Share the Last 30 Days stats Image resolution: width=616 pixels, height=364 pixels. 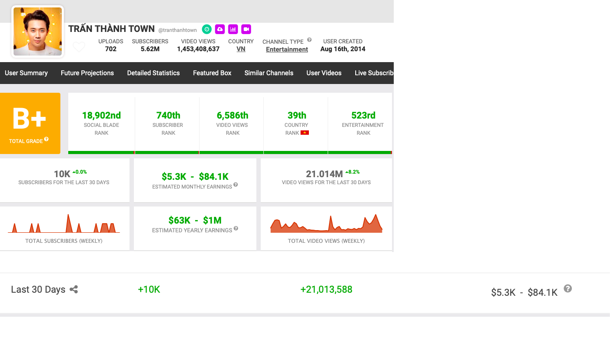pos(74,290)
